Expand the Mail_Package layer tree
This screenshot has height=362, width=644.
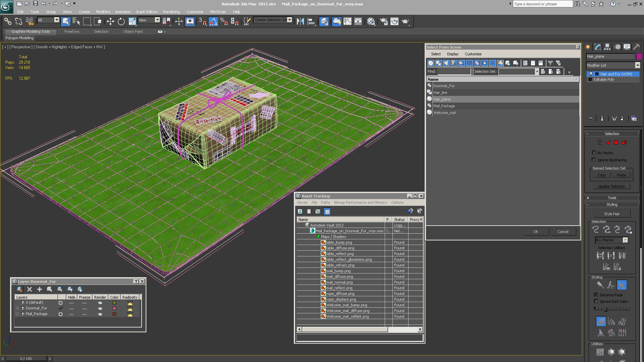pos(17,314)
